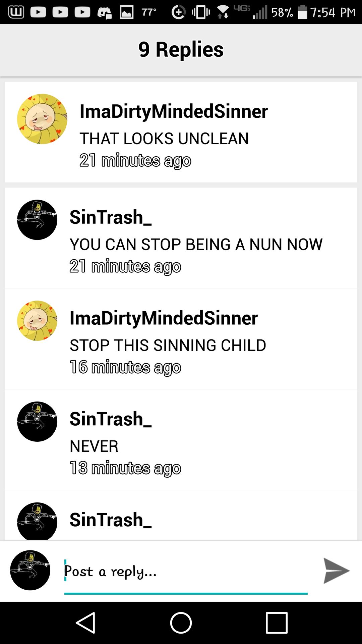
Task: Focus the Post a reply text field
Action: [x=186, y=572]
